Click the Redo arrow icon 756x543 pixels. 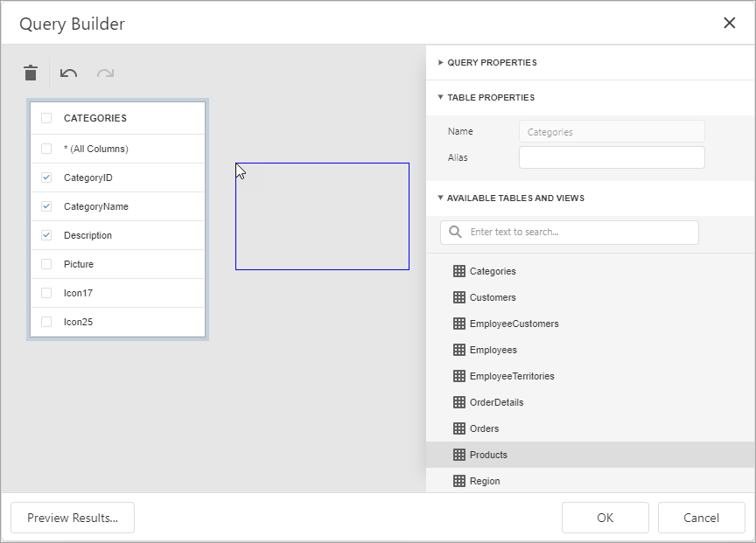pos(105,73)
